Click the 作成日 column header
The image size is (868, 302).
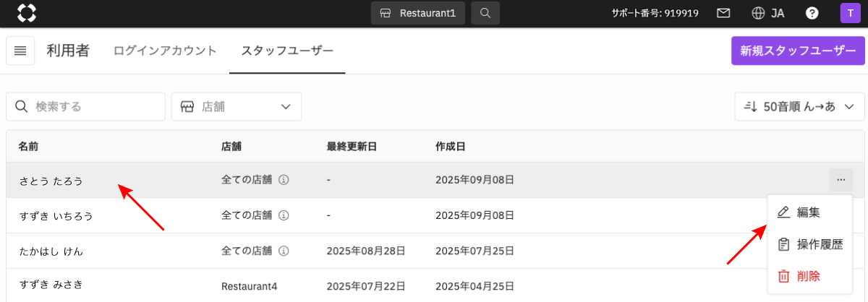[x=450, y=147]
